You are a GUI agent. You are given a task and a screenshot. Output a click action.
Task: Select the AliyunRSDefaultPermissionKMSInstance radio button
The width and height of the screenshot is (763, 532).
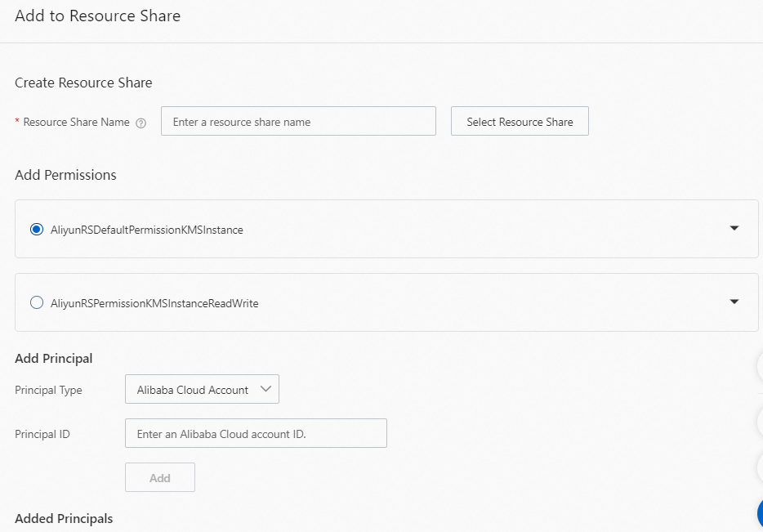coord(36,230)
